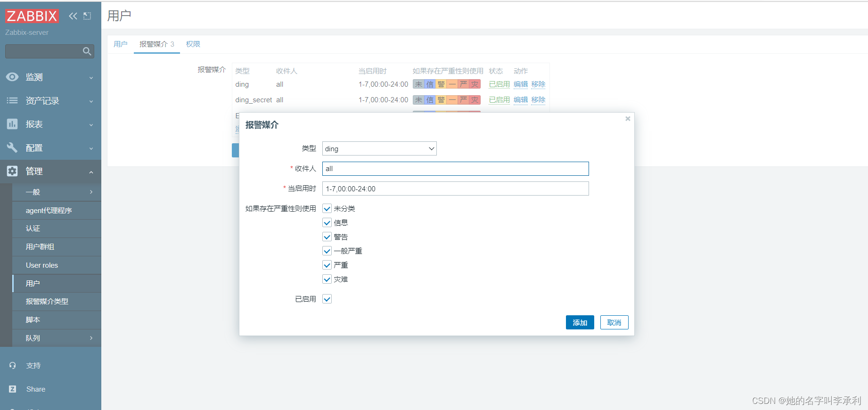Toggle the 信息 severity checkbox
The image size is (868, 410).
pyautogui.click(x=327, y=222)
